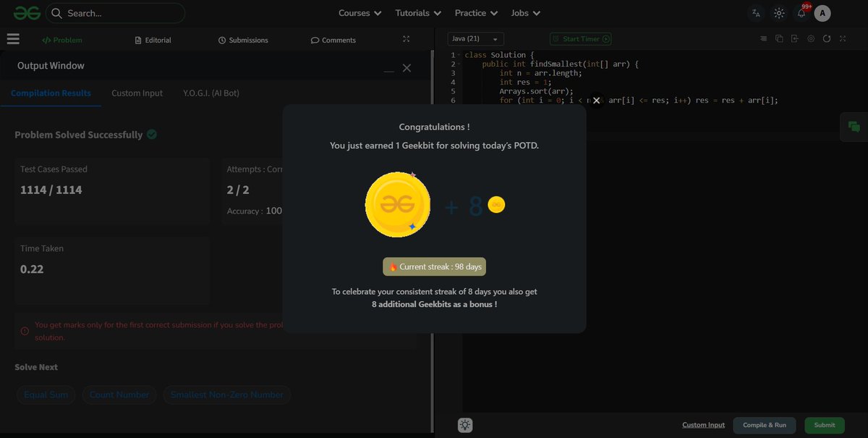Expand the Tutorials menu
This screenshot has width=868, height=438.
tap(417, 13)
